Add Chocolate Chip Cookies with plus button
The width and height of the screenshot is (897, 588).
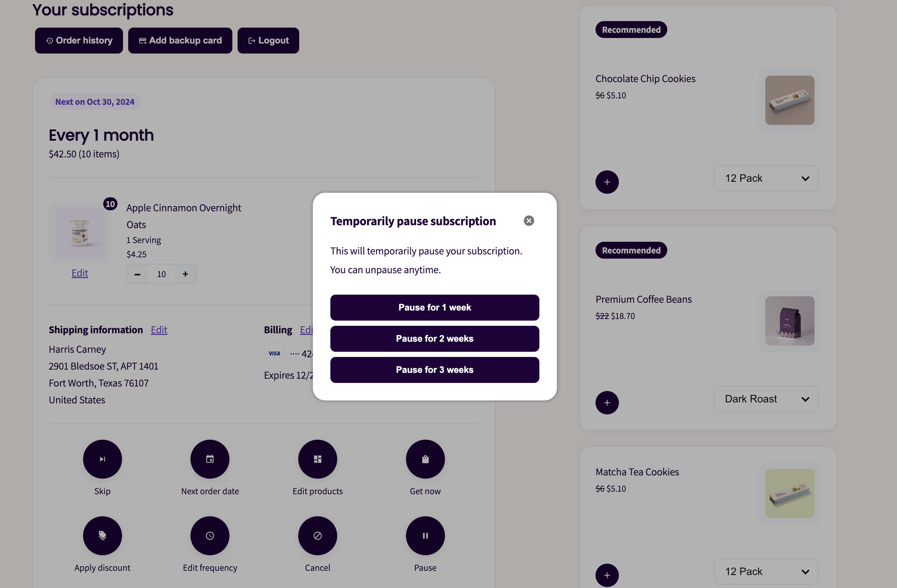pos(607,182)
